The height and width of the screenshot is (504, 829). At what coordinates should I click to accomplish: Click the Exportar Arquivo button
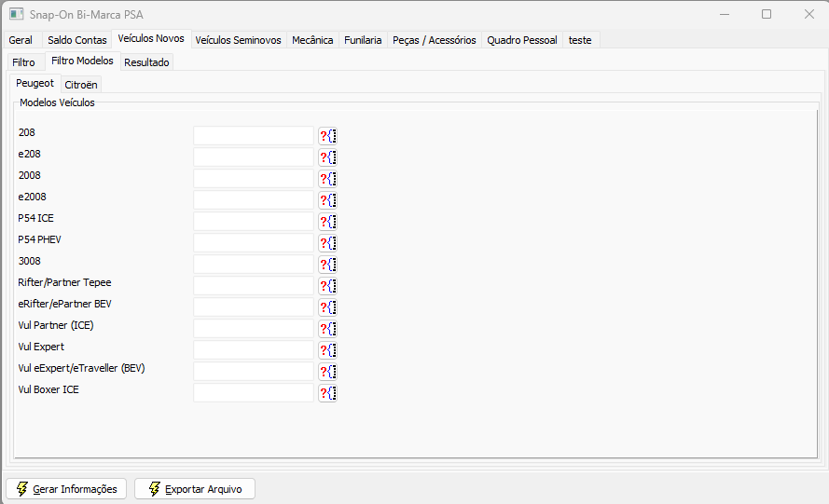(195, 489)
